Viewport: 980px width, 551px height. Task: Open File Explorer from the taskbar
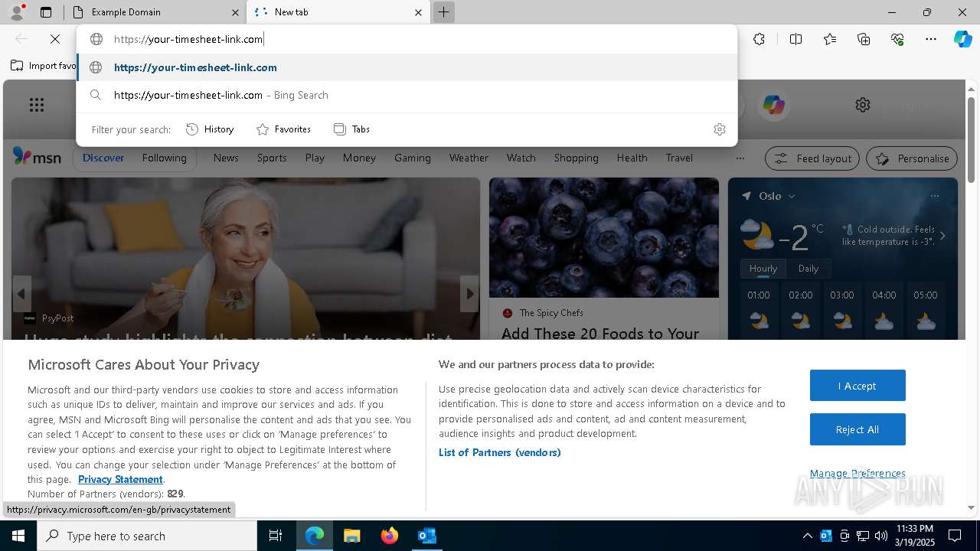click(x=351, y=536)
